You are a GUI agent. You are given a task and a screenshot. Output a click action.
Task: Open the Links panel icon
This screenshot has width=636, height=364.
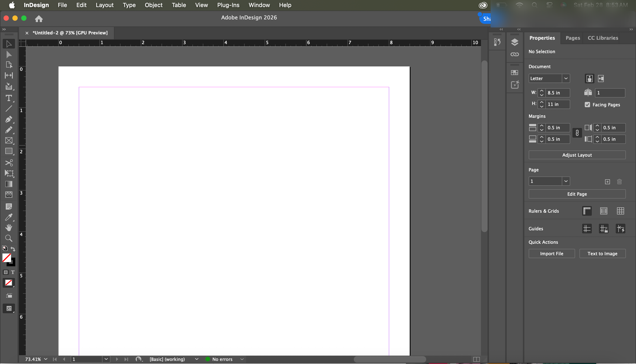tap(514, 54)
